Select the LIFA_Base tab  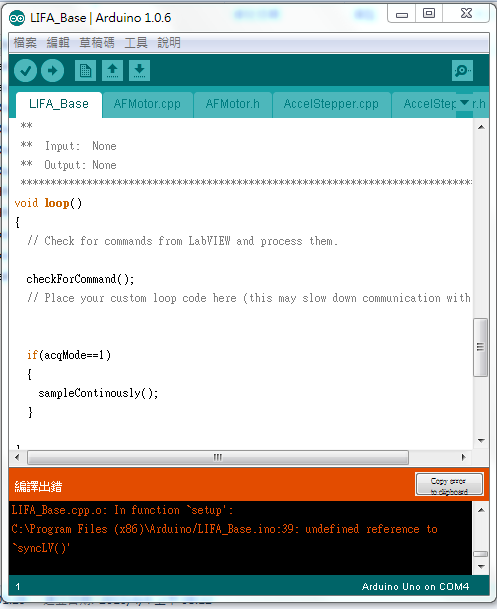click(x=59, y=104)
